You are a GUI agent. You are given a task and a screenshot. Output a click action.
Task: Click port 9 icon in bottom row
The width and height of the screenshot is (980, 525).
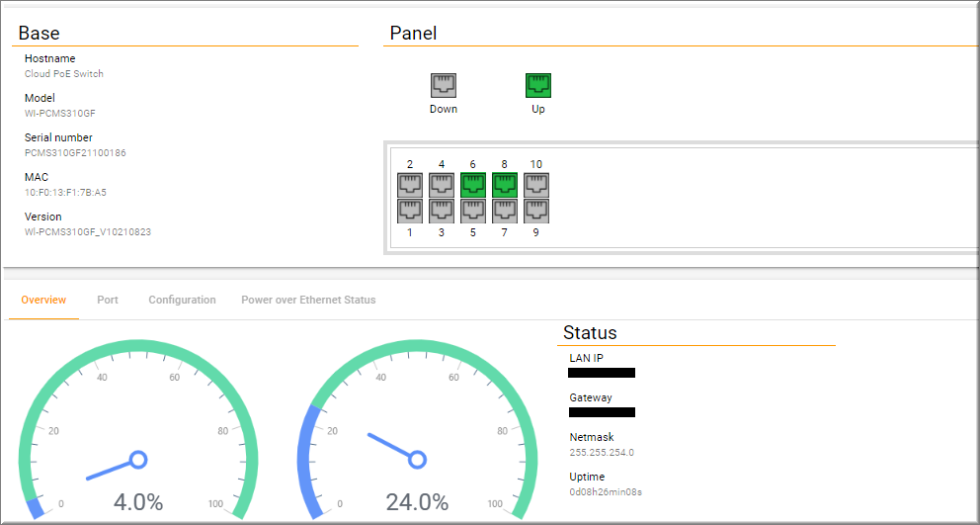(536, 211)
